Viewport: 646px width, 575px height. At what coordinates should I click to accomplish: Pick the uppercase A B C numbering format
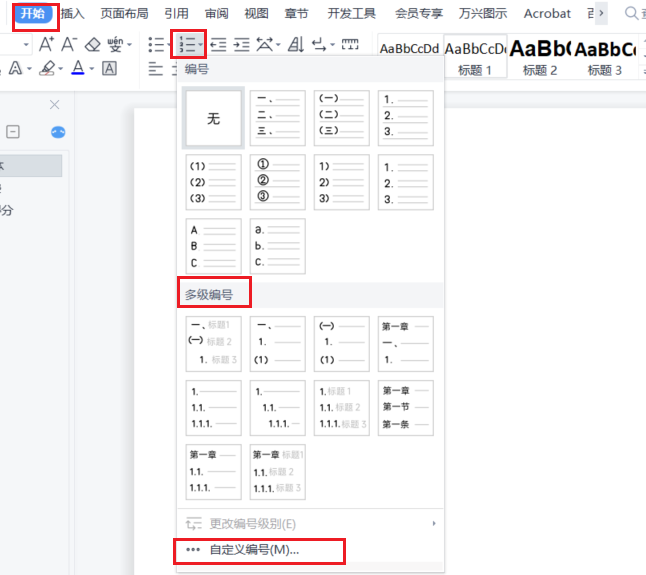(x=213, y=246)
